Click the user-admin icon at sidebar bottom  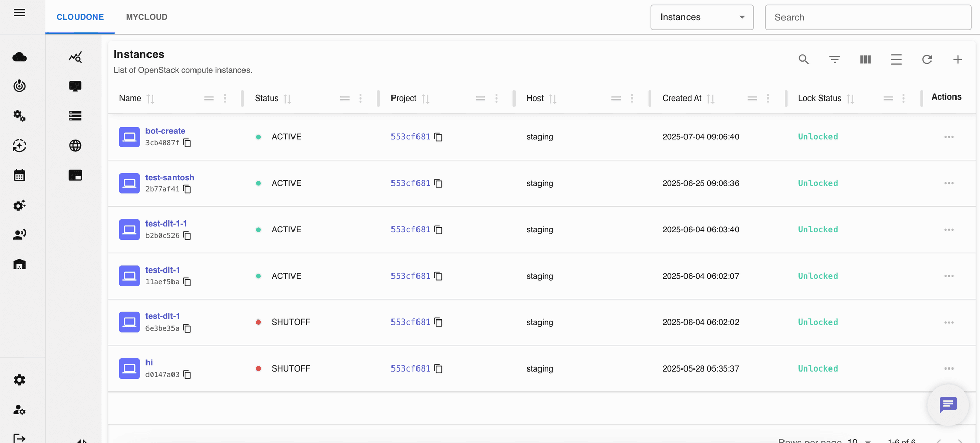(x=19, y=409)
